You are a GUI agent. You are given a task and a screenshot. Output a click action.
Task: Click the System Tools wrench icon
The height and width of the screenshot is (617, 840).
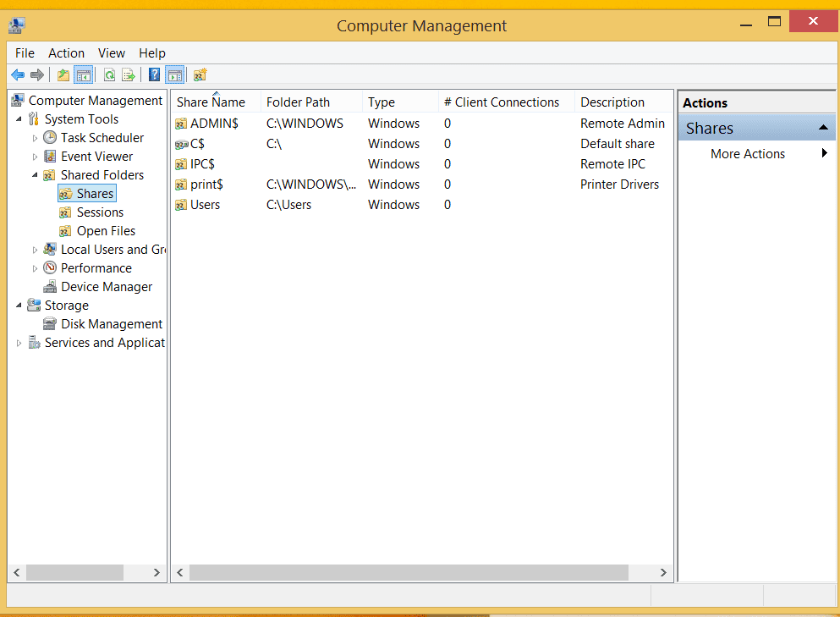[34, 119]
